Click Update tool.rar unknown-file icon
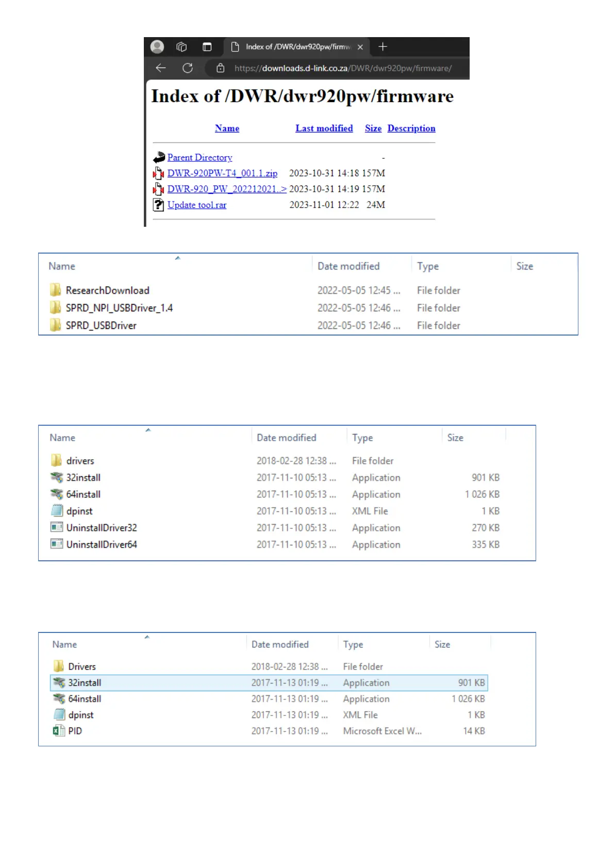Image resolution: width=614 pixels, height=868 pixels. coord(159,205)
